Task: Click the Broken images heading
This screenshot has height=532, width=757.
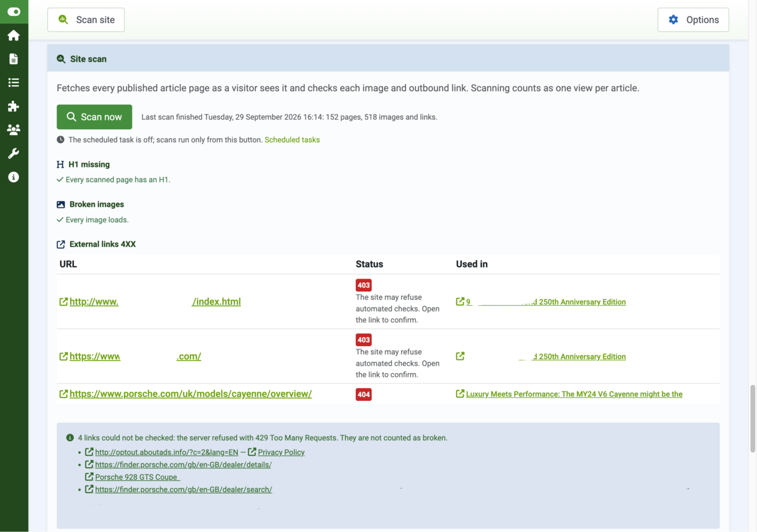Action: (97, 204)
